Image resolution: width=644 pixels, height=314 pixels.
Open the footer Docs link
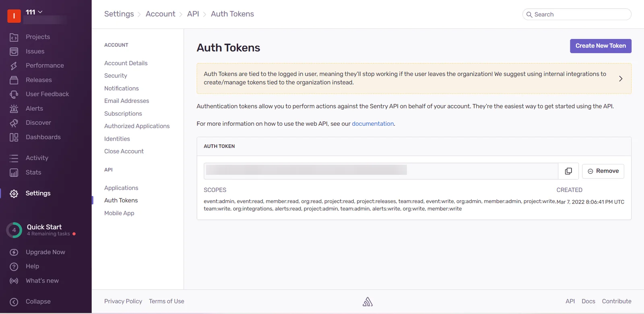pos(588,301)
